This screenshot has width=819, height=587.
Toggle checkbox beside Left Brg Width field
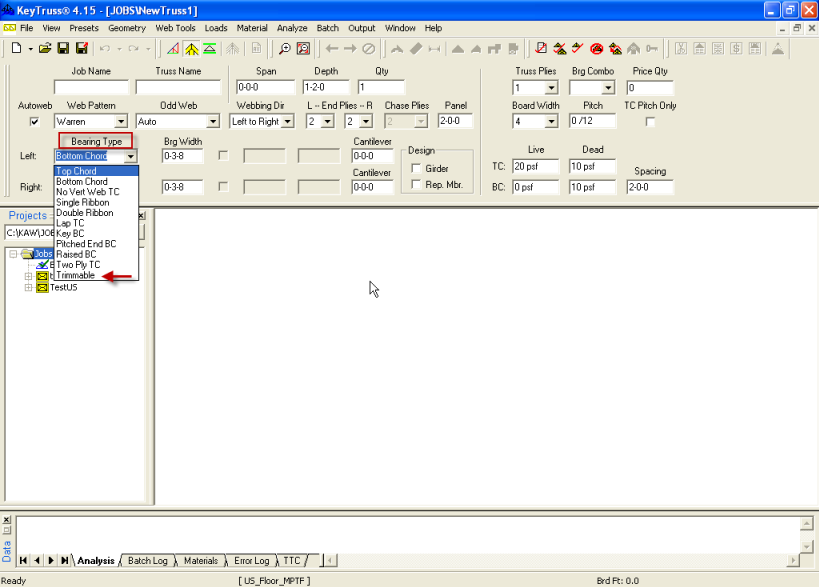224,156
